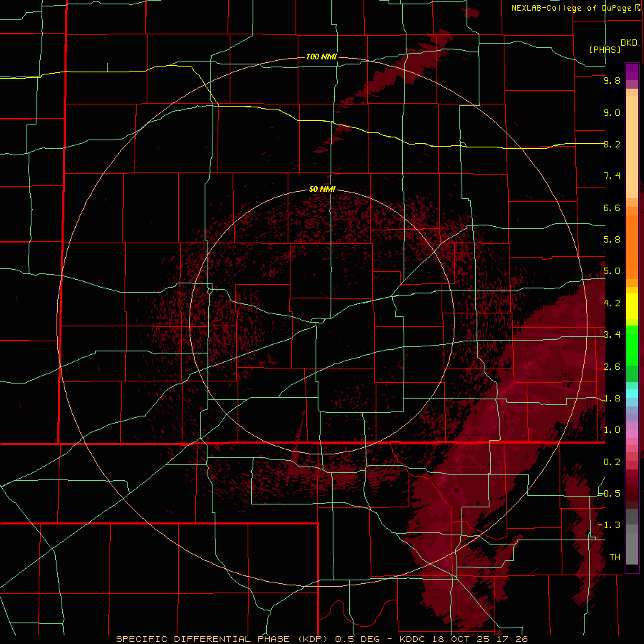
Task: Click the 5.8 legend value
Action: (x=612, y=240)
